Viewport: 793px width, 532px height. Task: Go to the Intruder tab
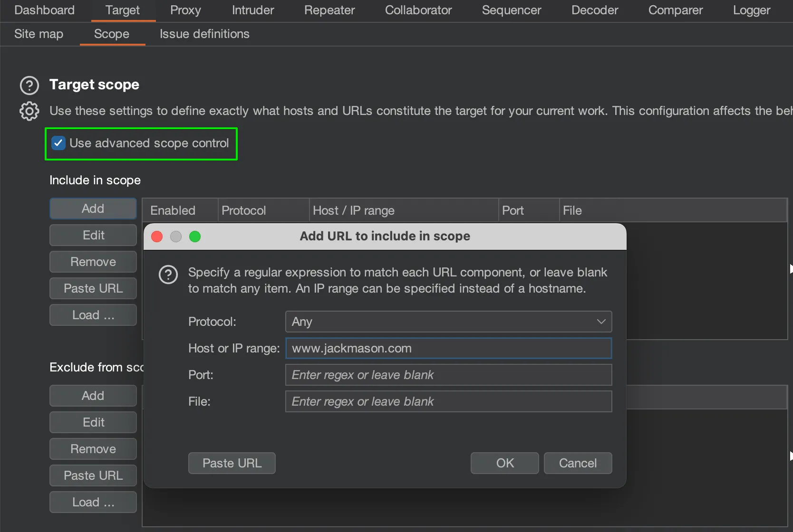[253, 10]
